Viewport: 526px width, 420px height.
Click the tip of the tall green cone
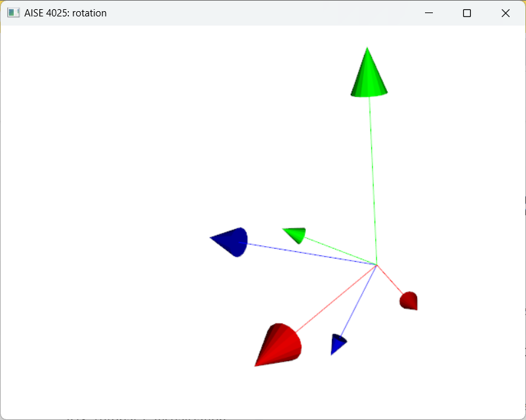[x=368, y=49]
